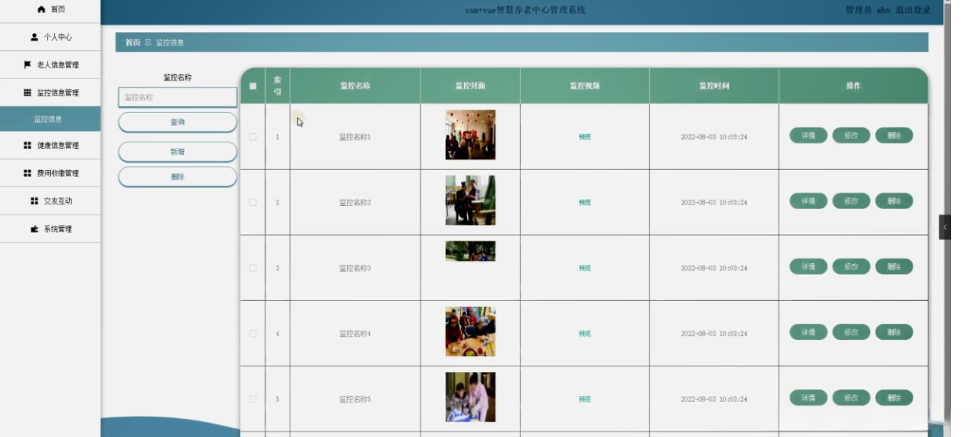Click row 删除 button for 监控名称2
The height and width of the screenshot is (437, 980).
pos(895,201)
